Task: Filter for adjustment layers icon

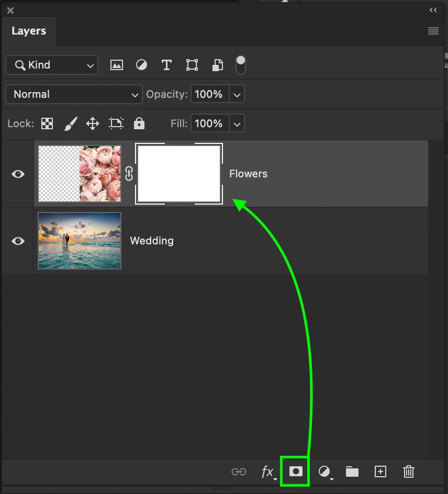Action: tap(141, 65)
